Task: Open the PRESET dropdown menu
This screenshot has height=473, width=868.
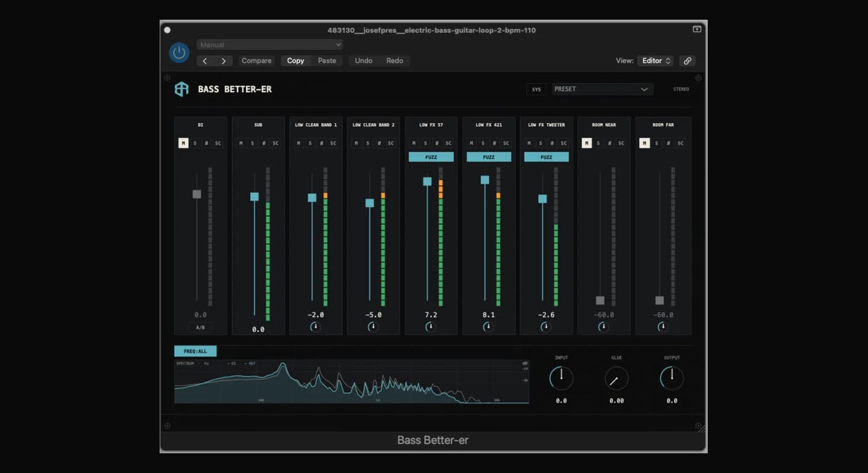Action: pos(602,89)
